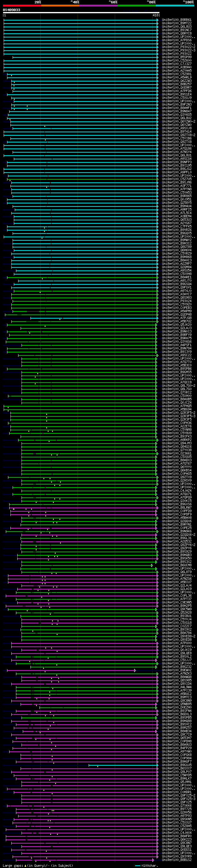Click the UniRef100_A7PJQ8 label
Viewport: 197px width, 868px height.
point(177,318)
